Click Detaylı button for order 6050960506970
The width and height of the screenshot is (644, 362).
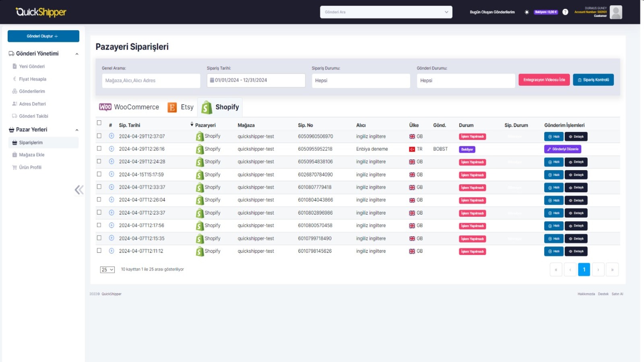tap(576, 136)
